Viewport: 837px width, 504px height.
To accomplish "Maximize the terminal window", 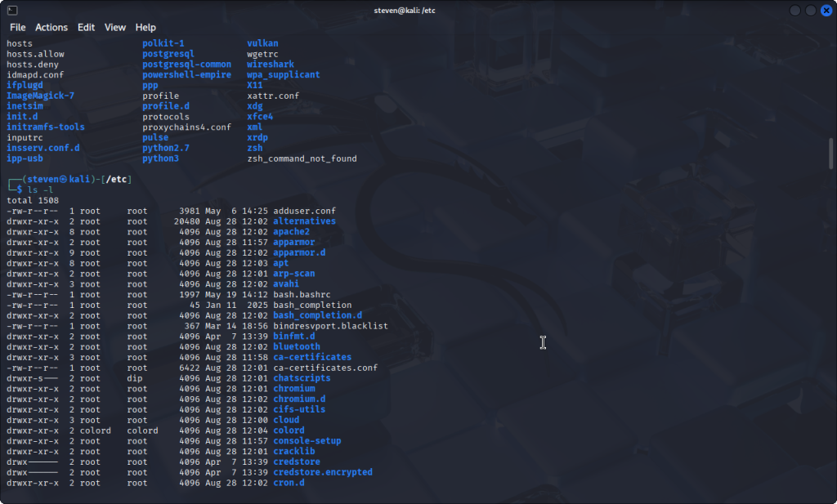I will (x=810, y=10).
